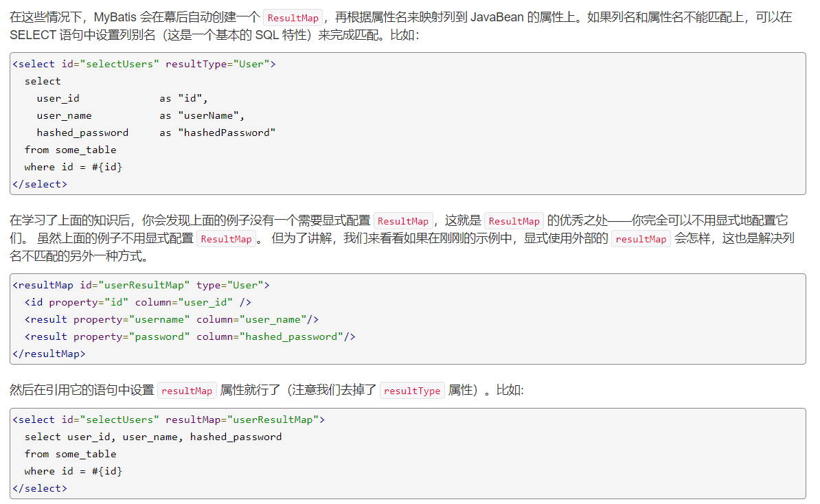
Task: Click the </select> tag of the resultMap="userResultMap" select block
Action: pos(40,488)
